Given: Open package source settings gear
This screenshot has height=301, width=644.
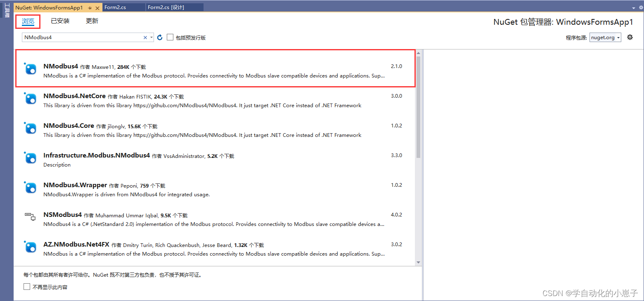Looking at the screenshot, I should [x=630, y=37].
